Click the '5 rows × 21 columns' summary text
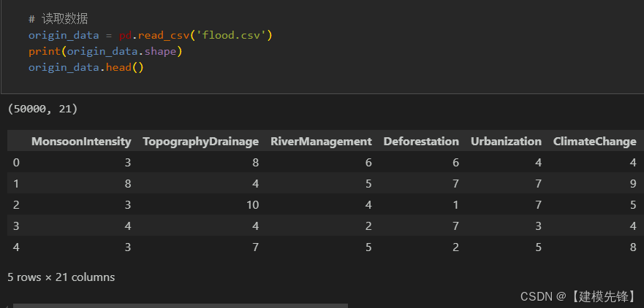Image resolution: width=644 pixels, height=308 pixels. (61, 277)
